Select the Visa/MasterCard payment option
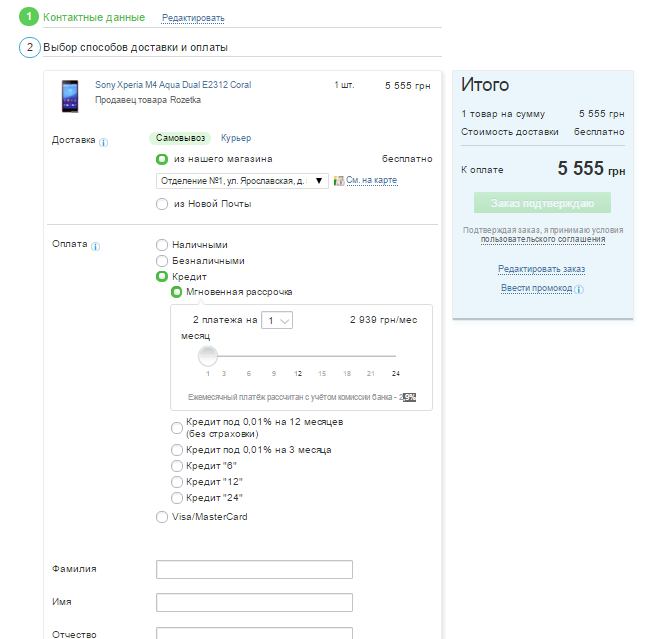Screen dimensions: 665x639 click(x=162, y=517)
